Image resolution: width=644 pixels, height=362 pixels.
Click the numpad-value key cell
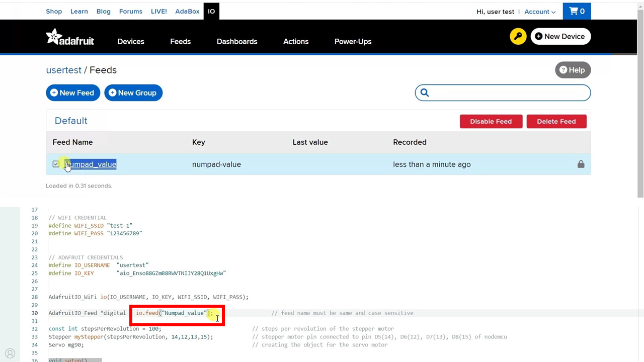[216, 164]
